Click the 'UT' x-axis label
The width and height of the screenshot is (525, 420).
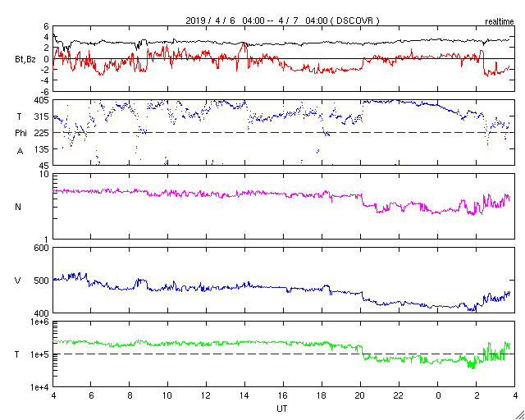pos(282,409)
